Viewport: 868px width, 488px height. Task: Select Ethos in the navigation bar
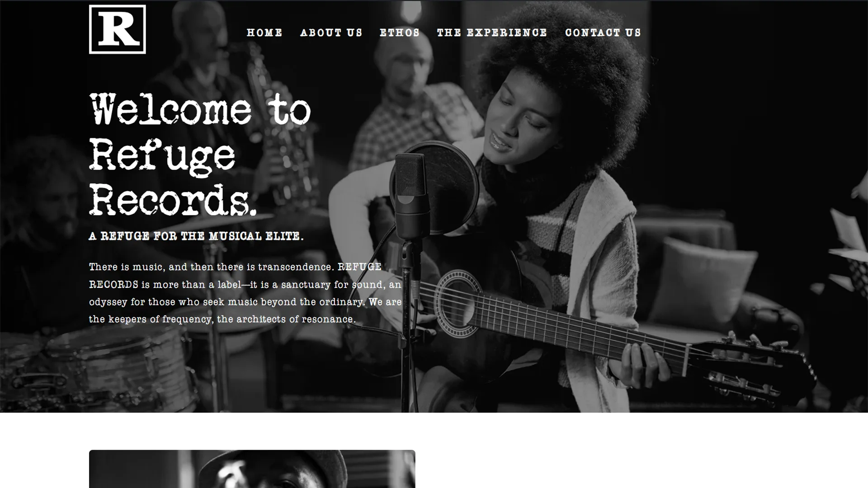400,33
